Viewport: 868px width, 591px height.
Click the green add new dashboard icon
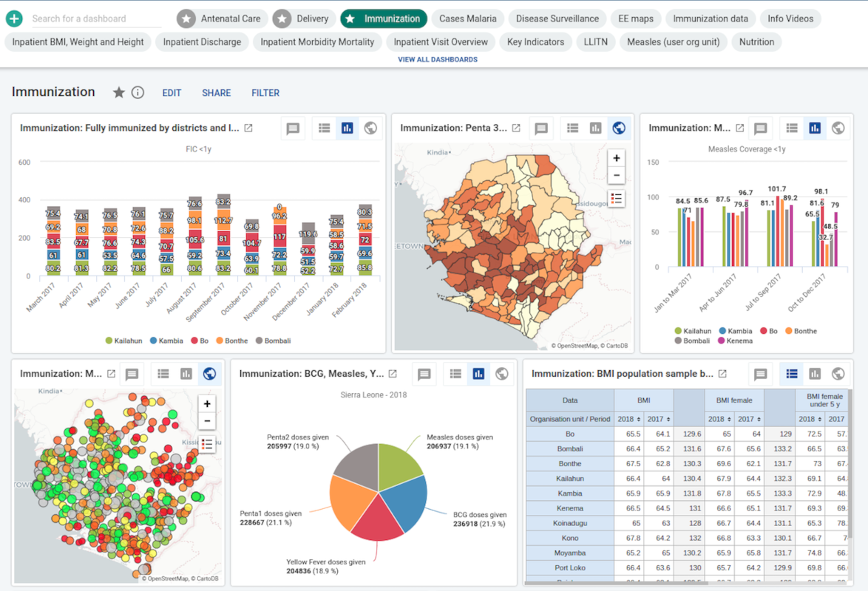[x=14, y=17]
